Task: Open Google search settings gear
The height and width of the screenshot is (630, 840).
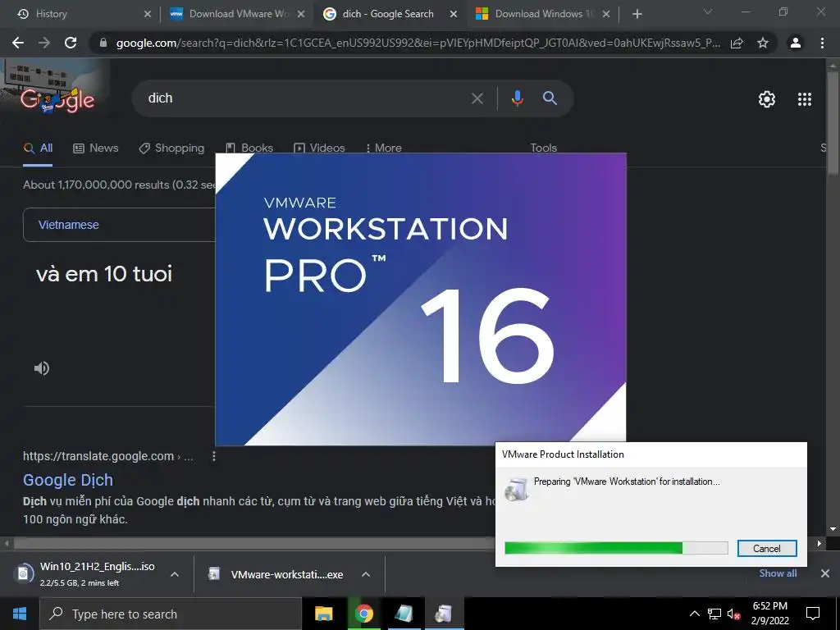Action: click(x=767, y=99)
